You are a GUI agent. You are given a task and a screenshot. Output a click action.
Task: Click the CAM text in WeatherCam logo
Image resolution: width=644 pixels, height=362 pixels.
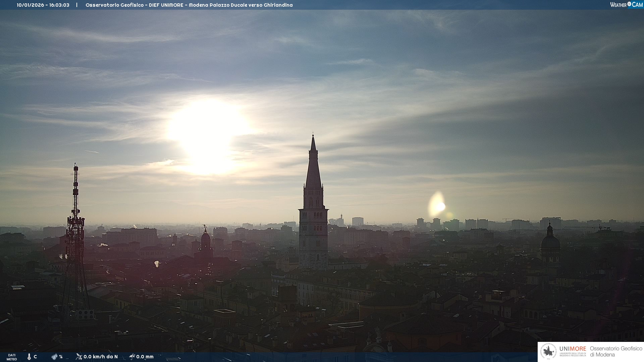click(637, 5)
